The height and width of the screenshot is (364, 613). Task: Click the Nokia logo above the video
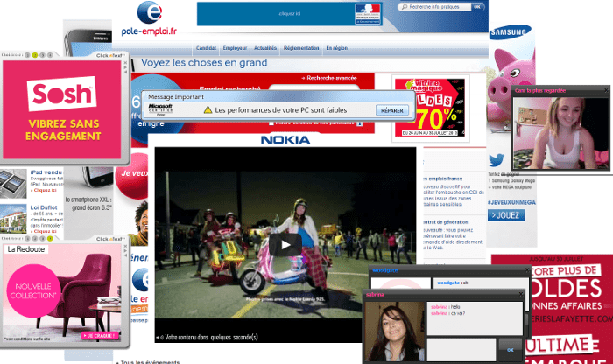click(285, 139)
